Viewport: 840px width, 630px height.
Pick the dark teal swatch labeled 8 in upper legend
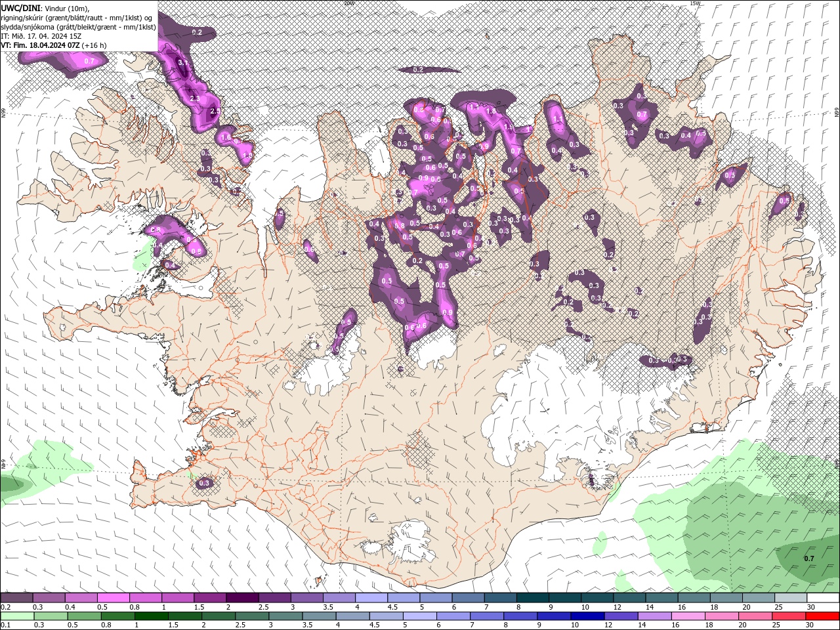pyautogui.click(x=532, y=598)
